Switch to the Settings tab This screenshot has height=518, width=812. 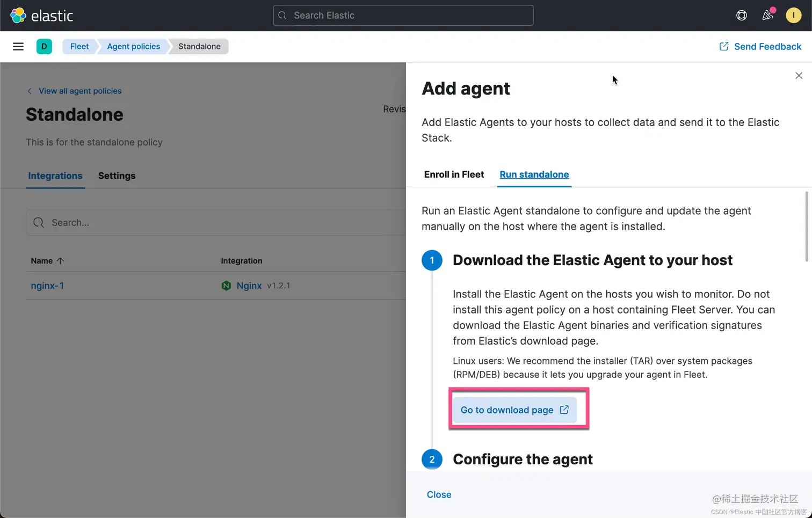[117, 176]
